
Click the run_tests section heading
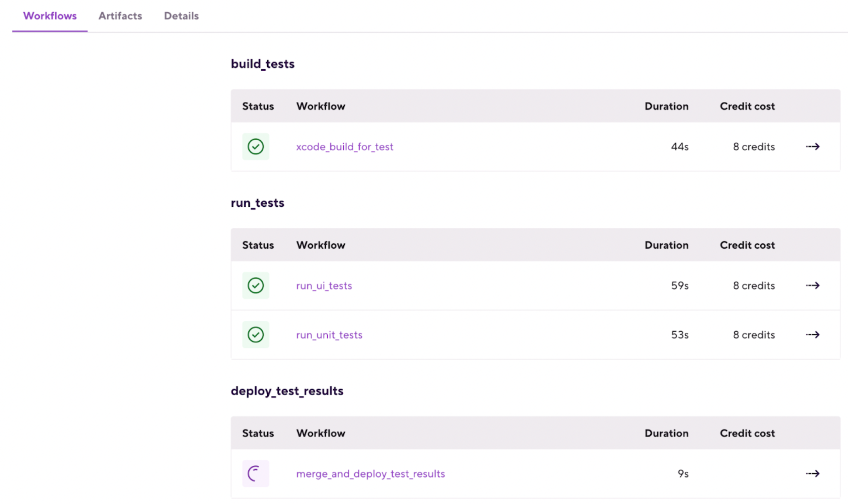(x=257, y=203)
